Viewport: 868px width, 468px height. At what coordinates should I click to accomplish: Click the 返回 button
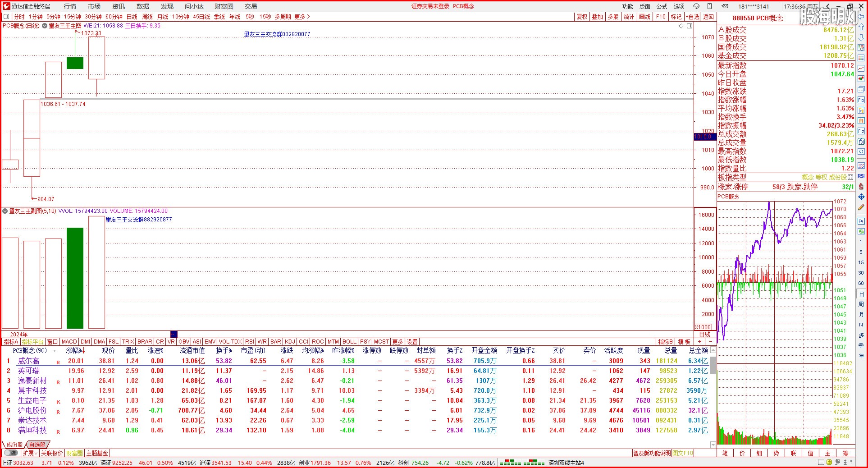[708, 17]
